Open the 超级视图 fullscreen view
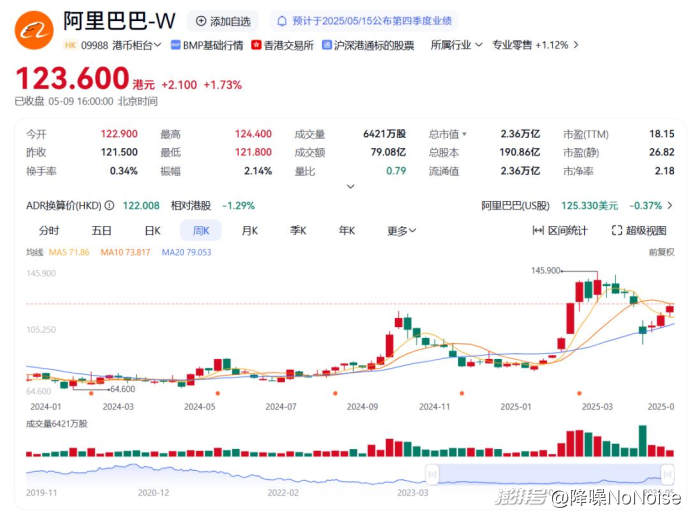This screenshot has width=690, height=518. (x=639, y=231)
